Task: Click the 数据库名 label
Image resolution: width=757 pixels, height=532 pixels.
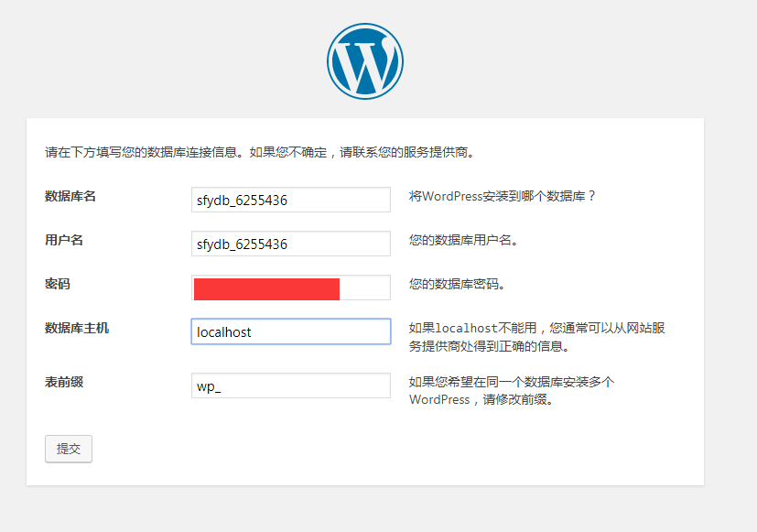Action: click(x=70, y=196)
